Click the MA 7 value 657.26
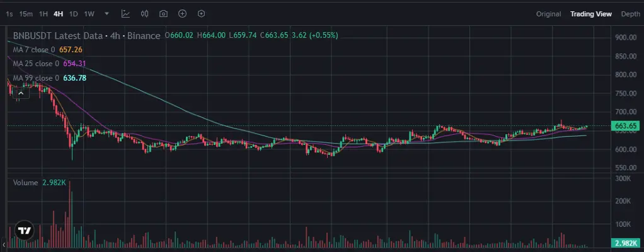This screenshot has width=644, height=252. 71,50
